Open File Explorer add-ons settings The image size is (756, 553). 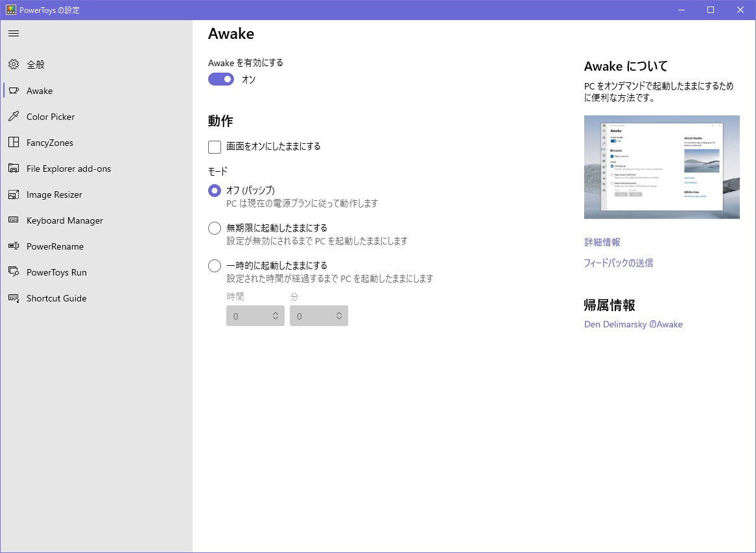point(97,169)
